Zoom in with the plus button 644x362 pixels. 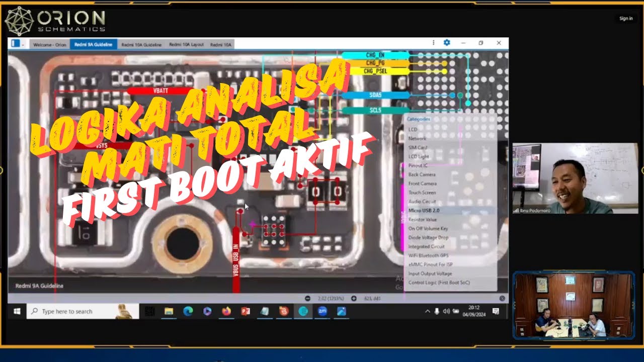pyautogui.click(x=354, y=298)
